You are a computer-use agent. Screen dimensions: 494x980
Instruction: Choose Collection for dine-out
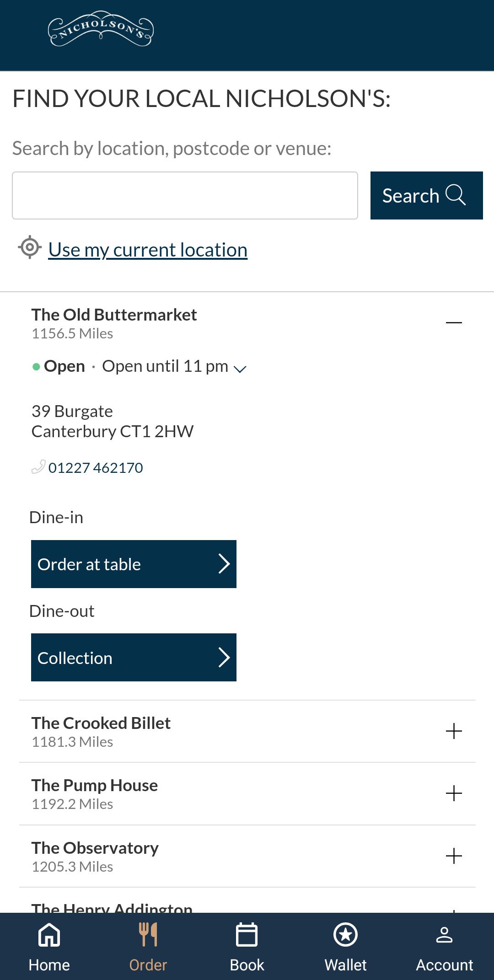pyautogui.click(x=134, y=657)
